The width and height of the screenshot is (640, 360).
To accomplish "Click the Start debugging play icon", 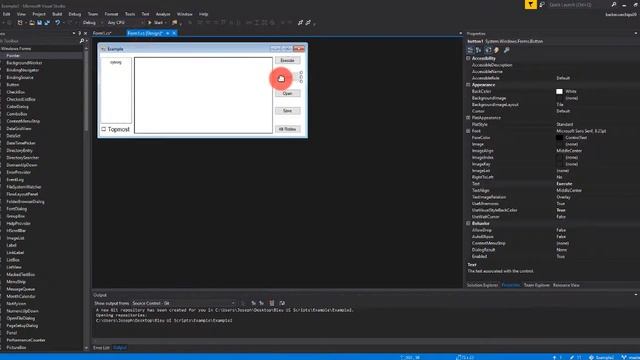I will pyautogui.click(x=150, y=23).
